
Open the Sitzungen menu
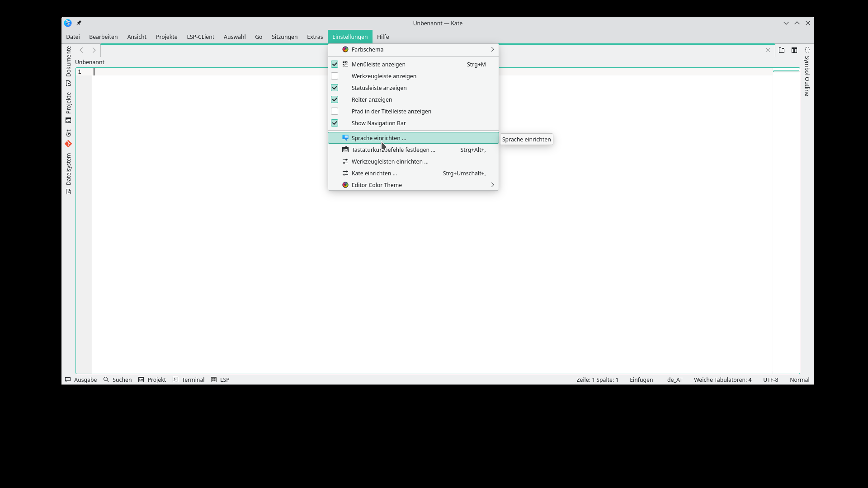coord(284,37)
